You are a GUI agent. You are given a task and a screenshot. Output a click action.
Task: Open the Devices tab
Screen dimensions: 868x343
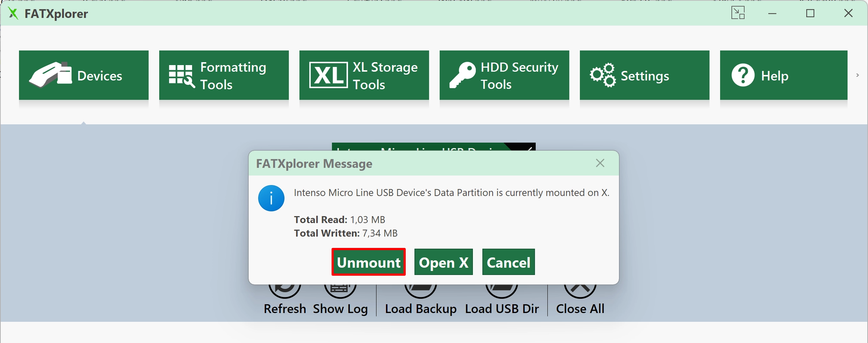coord(84,75)
